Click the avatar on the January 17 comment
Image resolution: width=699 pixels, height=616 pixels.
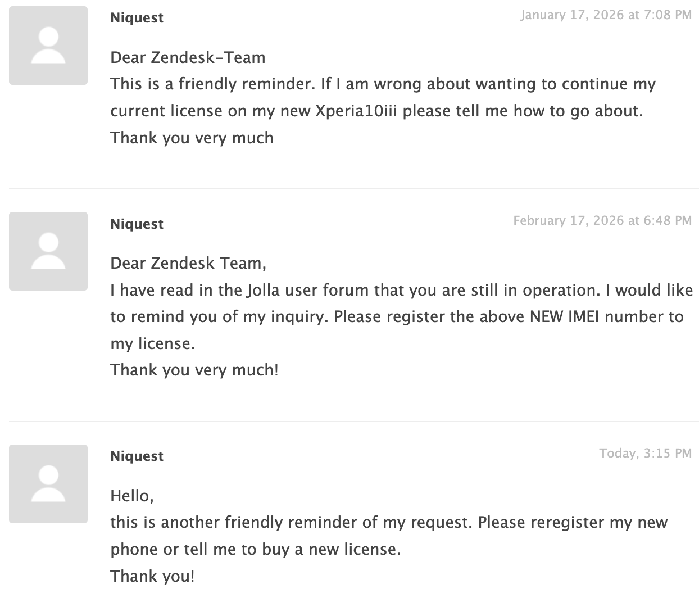pos(48,46)
